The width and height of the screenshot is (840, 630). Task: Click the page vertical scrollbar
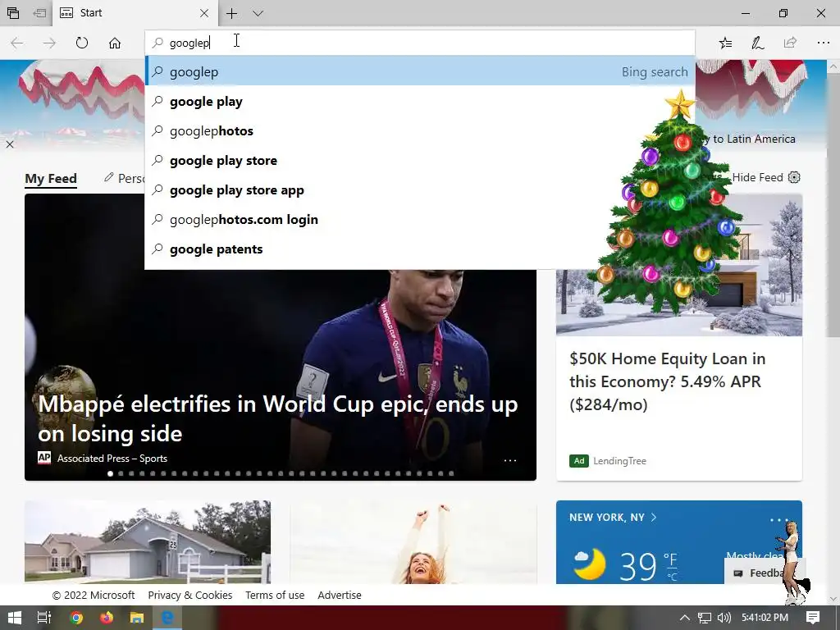click(833, 203)
